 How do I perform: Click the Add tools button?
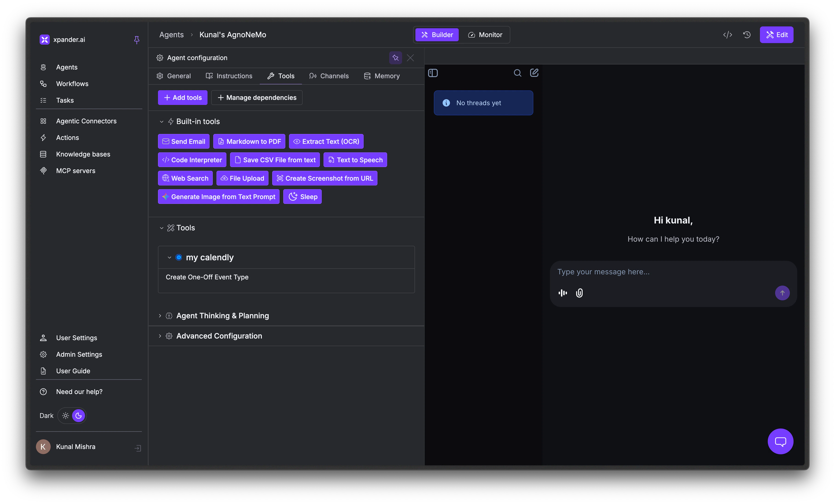[x=182, y=98]
